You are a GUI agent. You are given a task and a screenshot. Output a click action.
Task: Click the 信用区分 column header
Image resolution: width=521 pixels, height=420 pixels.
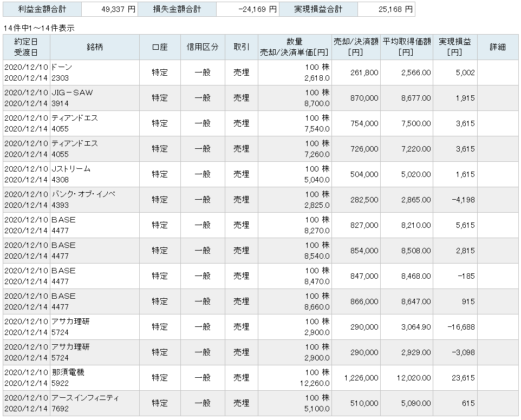pos(203,47)
